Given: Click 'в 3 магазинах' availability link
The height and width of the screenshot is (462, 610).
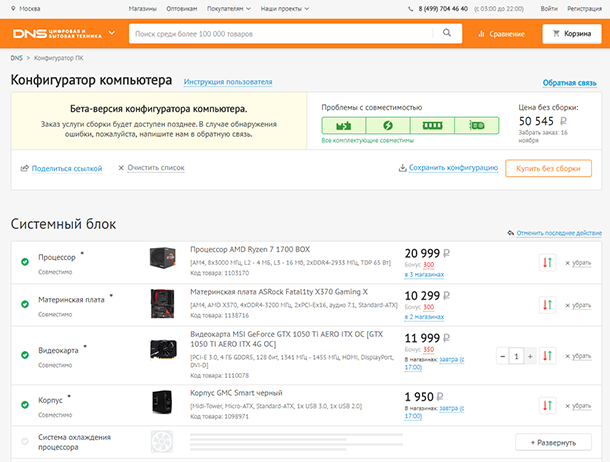Looking at the screenshot, I should pos(424,275).
